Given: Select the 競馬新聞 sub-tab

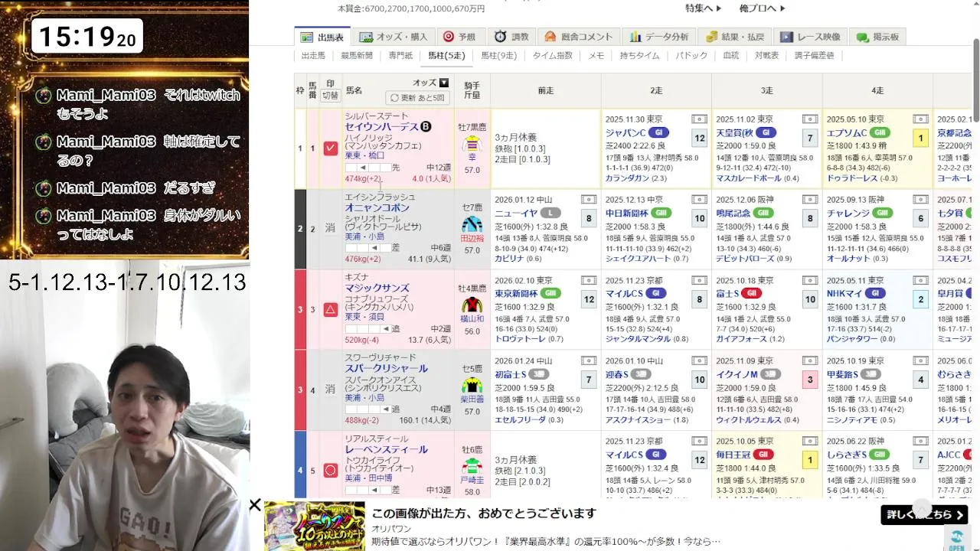Looking at the screenshot, I should point(357,56).
